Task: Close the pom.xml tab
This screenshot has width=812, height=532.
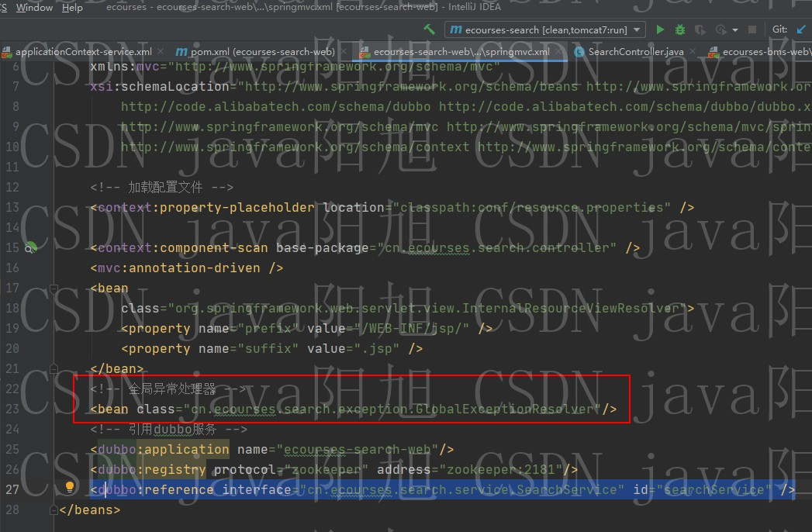Action: 345,51
